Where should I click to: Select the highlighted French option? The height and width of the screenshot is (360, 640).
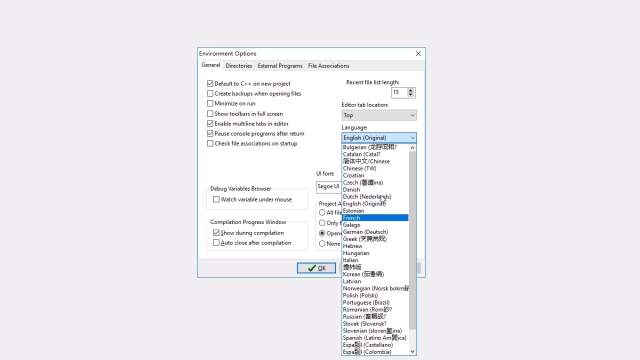(375, 218)
